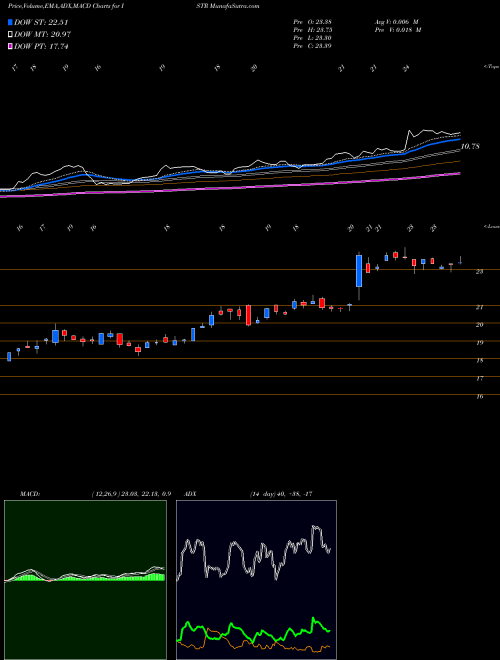The width and height of the screenshot is (500, 660).
Task: Click the blue DOW ST legend swatch
Action: tap(10, 22)
